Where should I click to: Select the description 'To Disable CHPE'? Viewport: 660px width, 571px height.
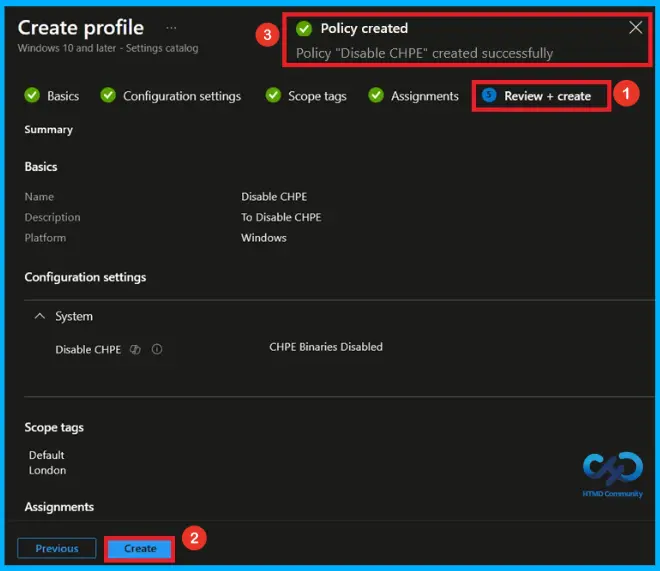click(281, 217)
